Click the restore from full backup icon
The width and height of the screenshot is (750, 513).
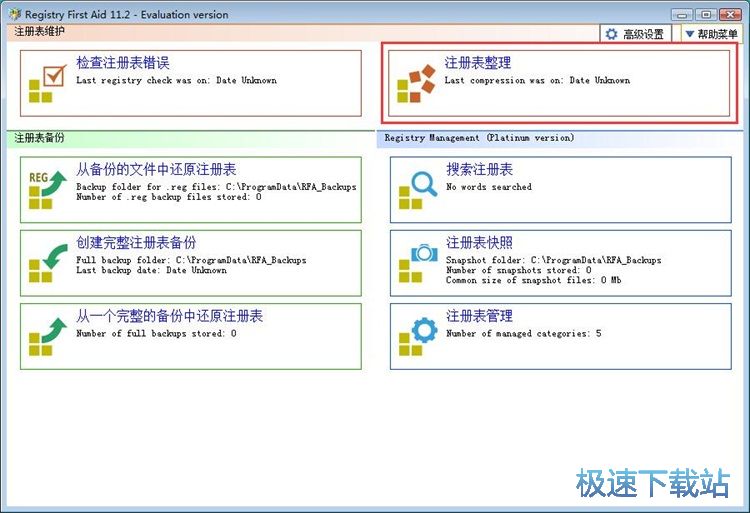(48, 336)
